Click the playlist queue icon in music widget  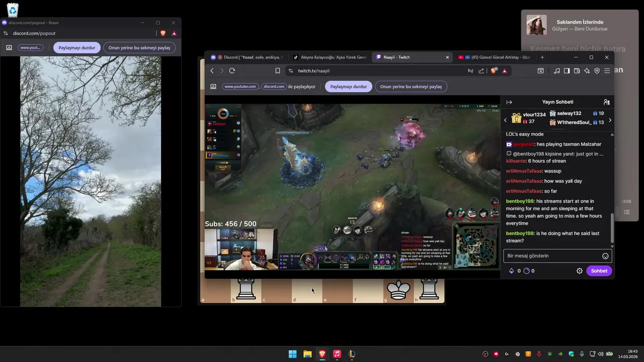click(627, 212)
